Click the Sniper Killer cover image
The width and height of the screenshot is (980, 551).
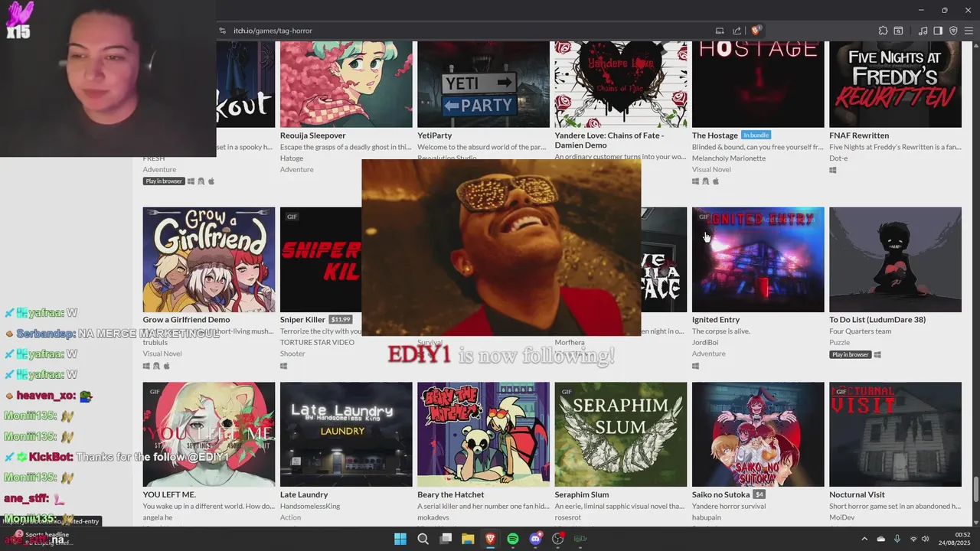click(321, 259)
